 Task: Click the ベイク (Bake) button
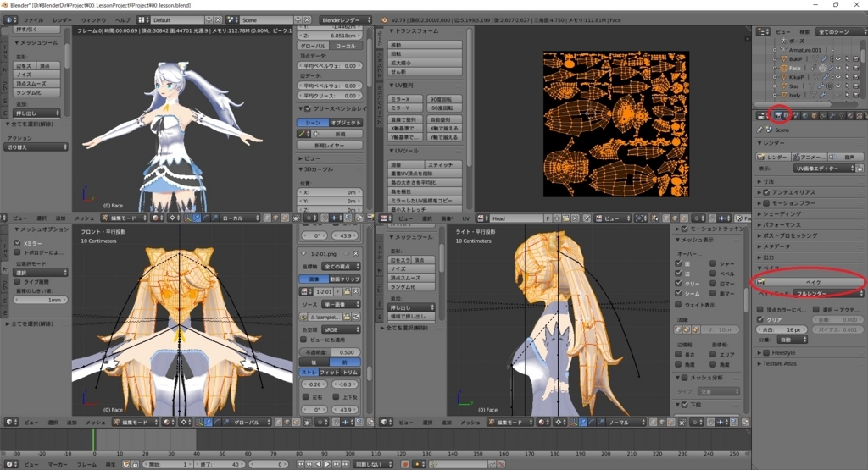(810, 282)
